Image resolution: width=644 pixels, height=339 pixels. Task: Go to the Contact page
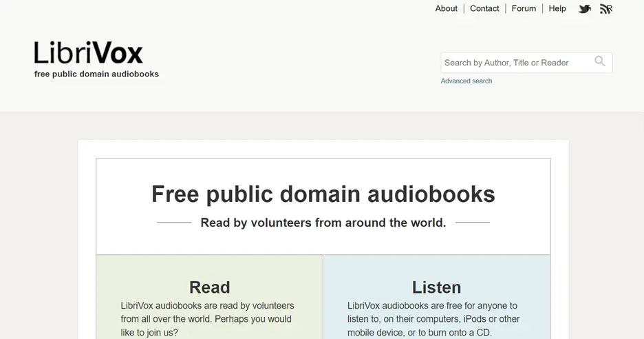click(x=484, y=8)
